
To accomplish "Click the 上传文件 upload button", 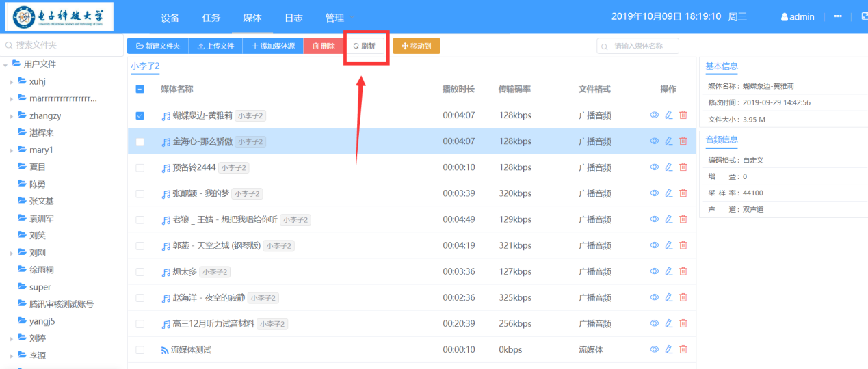I will click(x=215, y=46).
